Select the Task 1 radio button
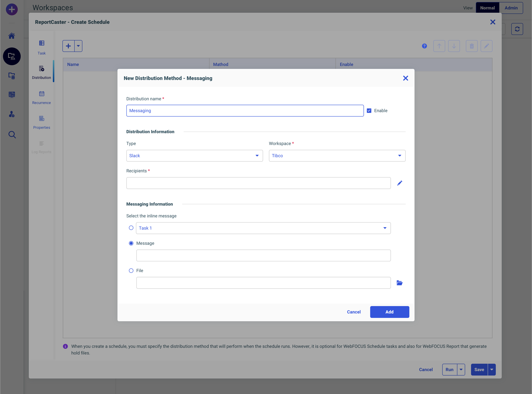Image resolution: width=532 pixels, height=394 pixels. (131, 228)
